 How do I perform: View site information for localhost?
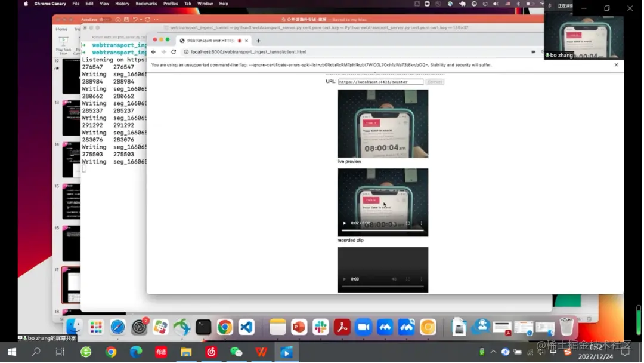click(x=186, y=52)
